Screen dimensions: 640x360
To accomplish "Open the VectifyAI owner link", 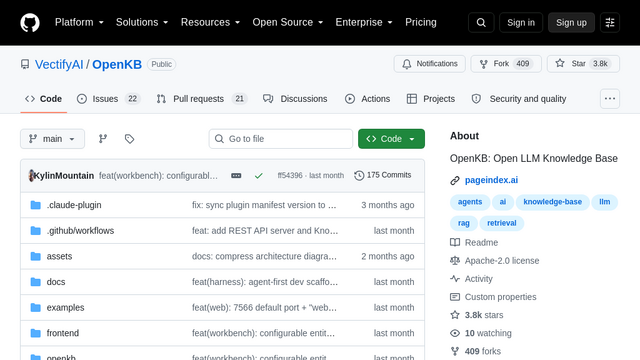I will 59,64.
